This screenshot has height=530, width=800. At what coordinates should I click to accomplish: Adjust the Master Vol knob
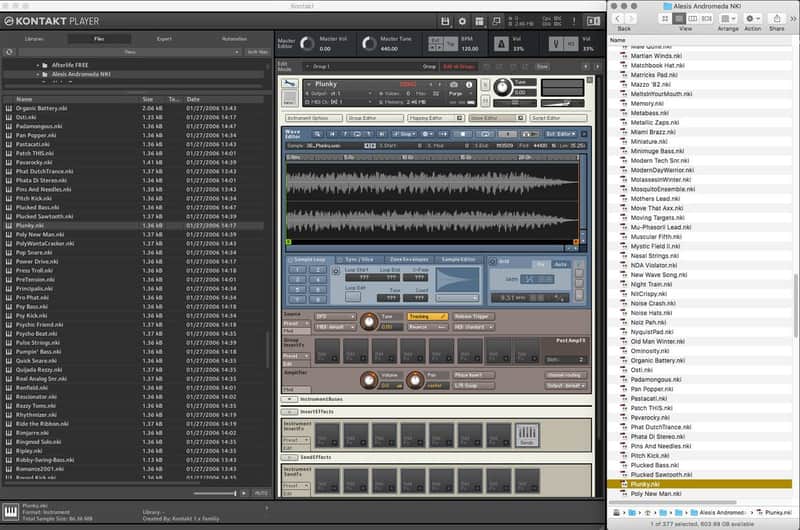(x=307, y=44)
